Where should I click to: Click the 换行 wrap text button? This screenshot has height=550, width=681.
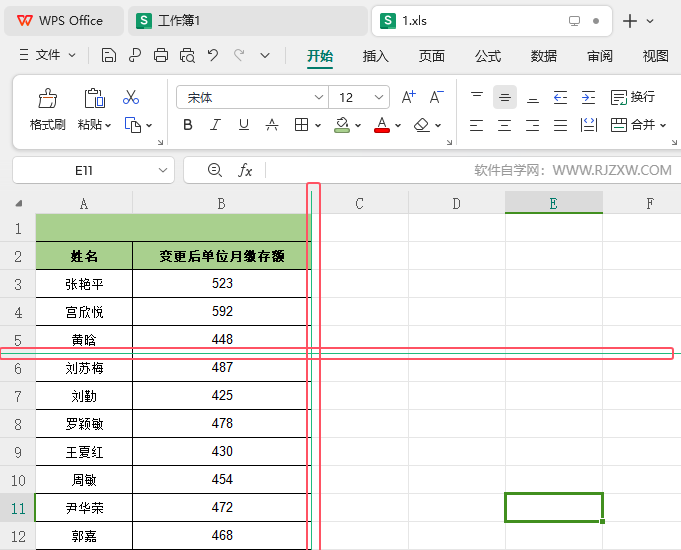click(633, 97)
